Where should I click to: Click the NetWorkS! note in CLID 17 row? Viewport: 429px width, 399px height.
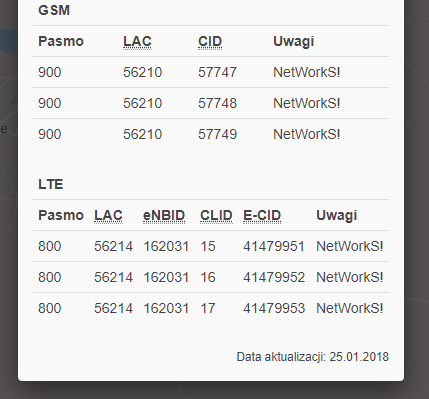(x=350, y=308)
